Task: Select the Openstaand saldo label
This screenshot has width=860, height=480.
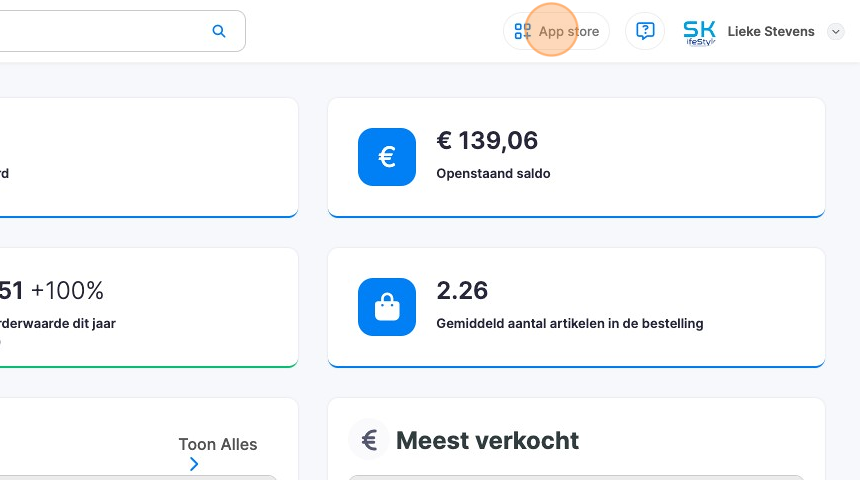Action: [x=493, y=173]
